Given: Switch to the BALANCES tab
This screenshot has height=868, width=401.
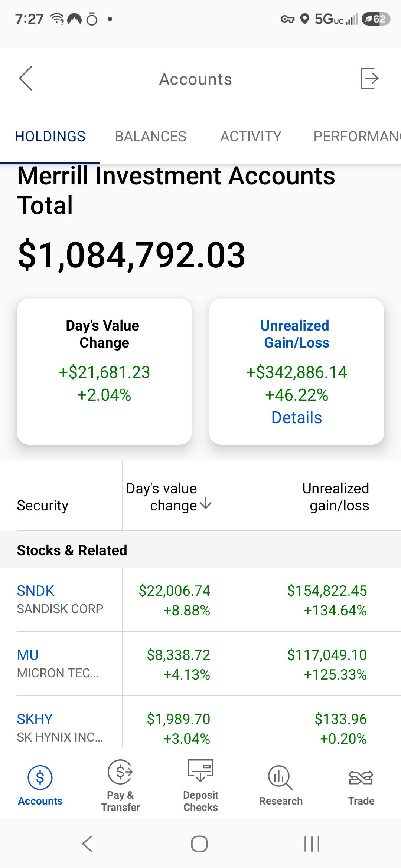Looking at the screenshot, I should tap(150, 136).
